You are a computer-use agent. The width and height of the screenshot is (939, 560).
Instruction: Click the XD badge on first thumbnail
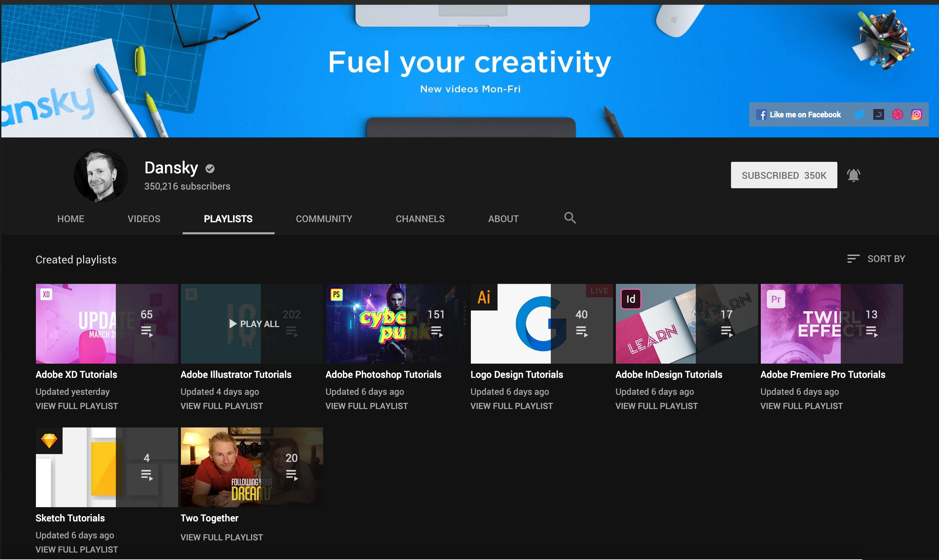point(46,294)
